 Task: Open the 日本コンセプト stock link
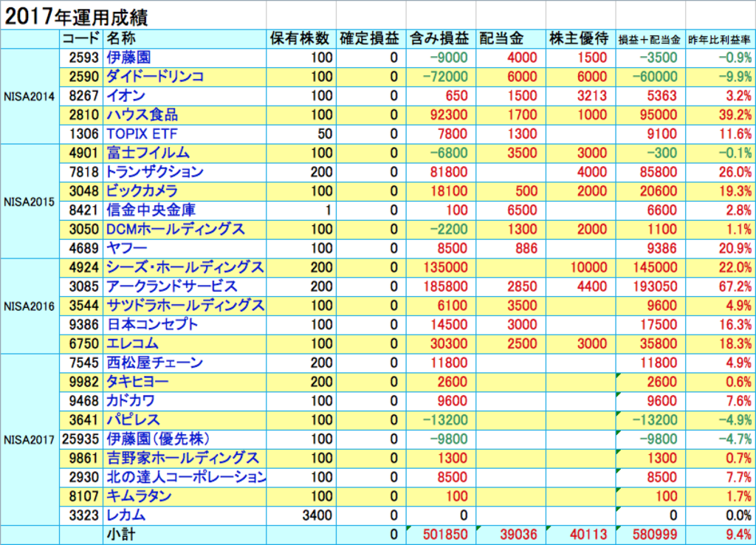click(x=152, y=325)
